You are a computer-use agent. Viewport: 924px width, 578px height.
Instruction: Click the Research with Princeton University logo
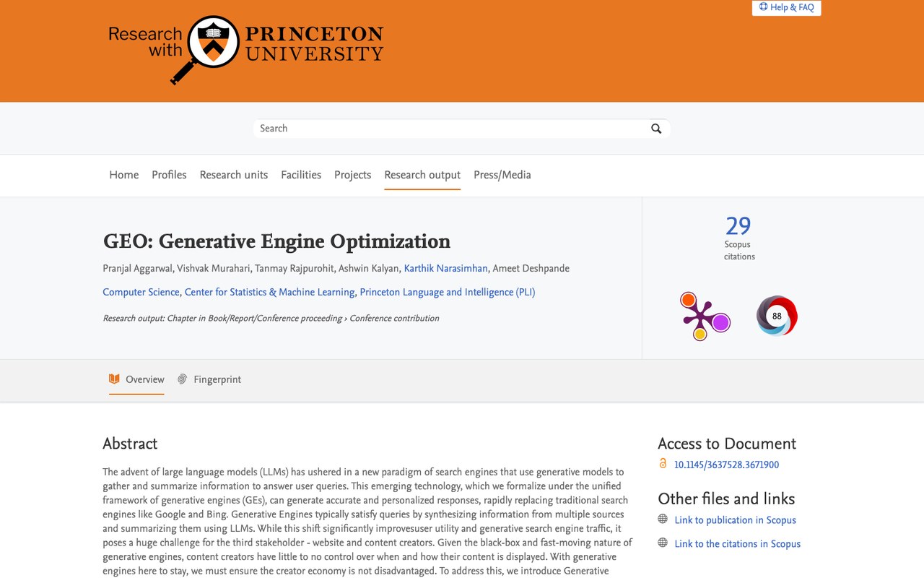246,50
